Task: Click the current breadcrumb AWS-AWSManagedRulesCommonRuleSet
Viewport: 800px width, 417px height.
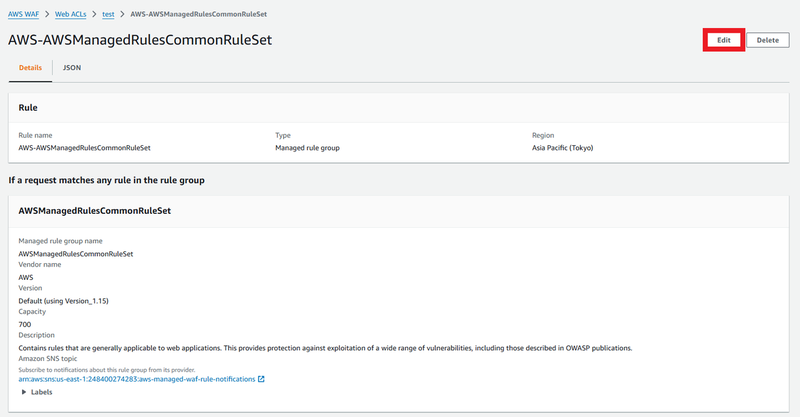Action: (x=198, y=14)
